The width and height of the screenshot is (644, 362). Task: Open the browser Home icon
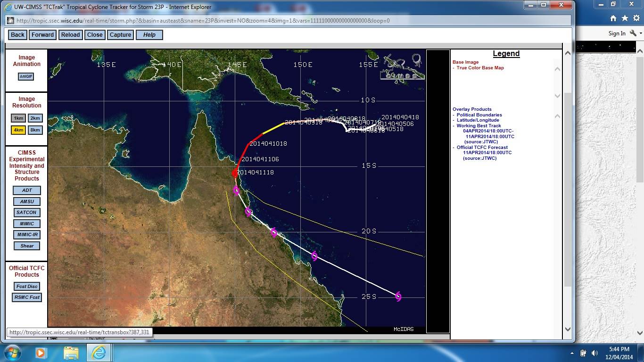click(x=613, y=18)
